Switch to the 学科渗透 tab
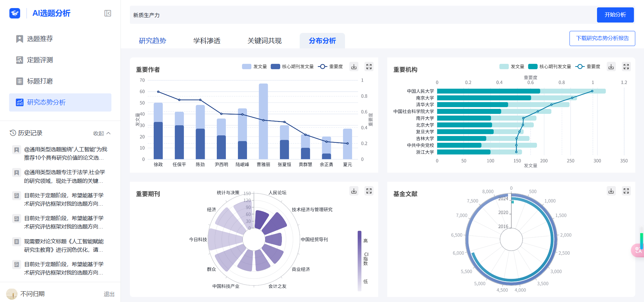Screen dimensions: 644x302 [207, 41]
